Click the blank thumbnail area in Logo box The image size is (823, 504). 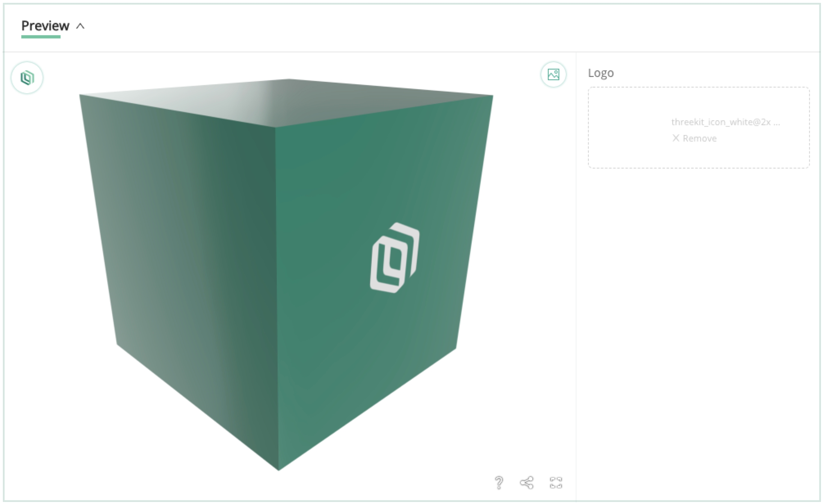[629, 128]
